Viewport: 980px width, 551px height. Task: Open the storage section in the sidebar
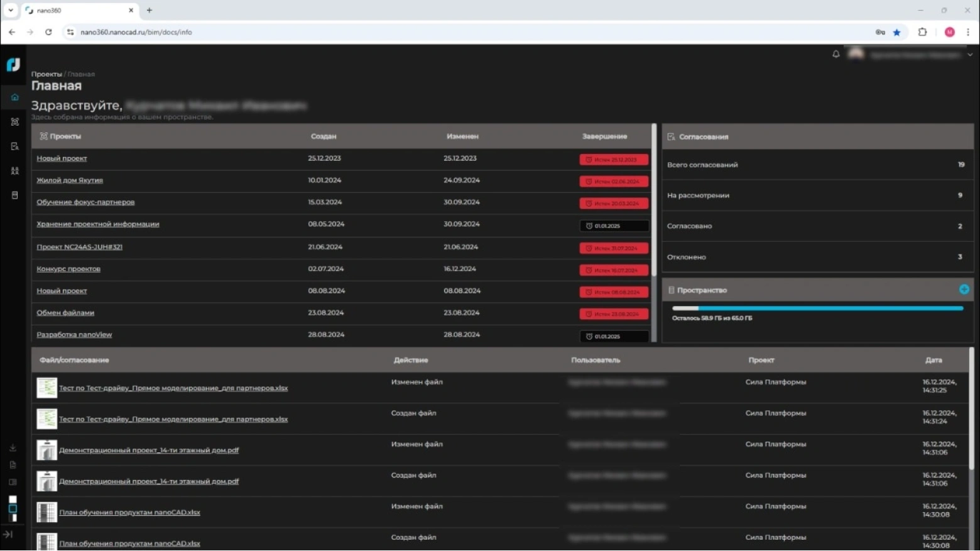pyautogui.click(x=14, y=195)
